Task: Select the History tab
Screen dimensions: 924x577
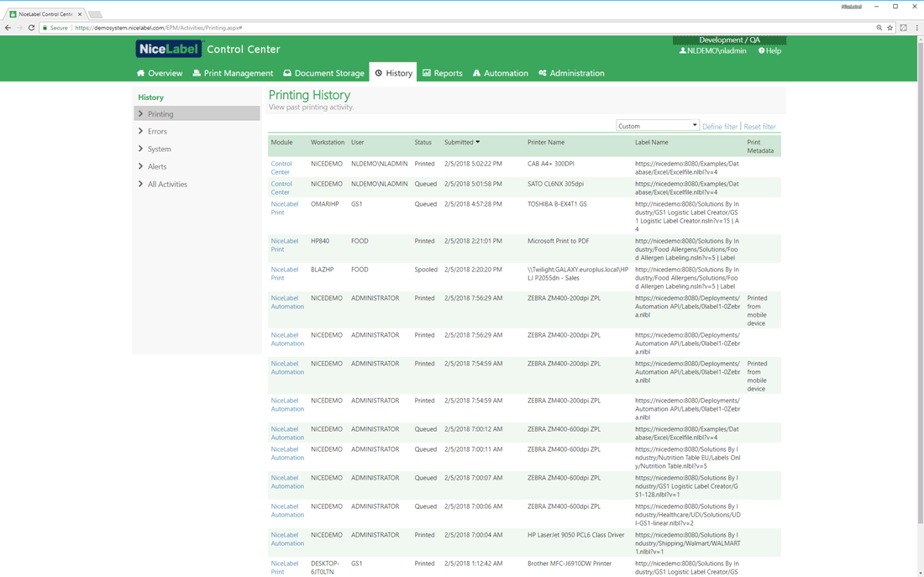Action: pyautogui.click(x=393, y=73)
